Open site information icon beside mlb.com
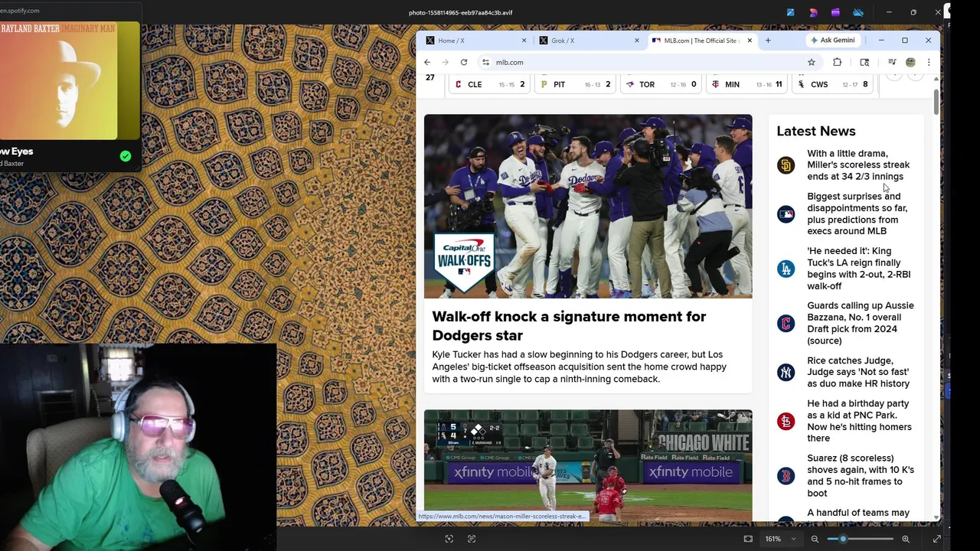This screenshot has height=551, width=980. pyautogui.click(x=485, y=62)
